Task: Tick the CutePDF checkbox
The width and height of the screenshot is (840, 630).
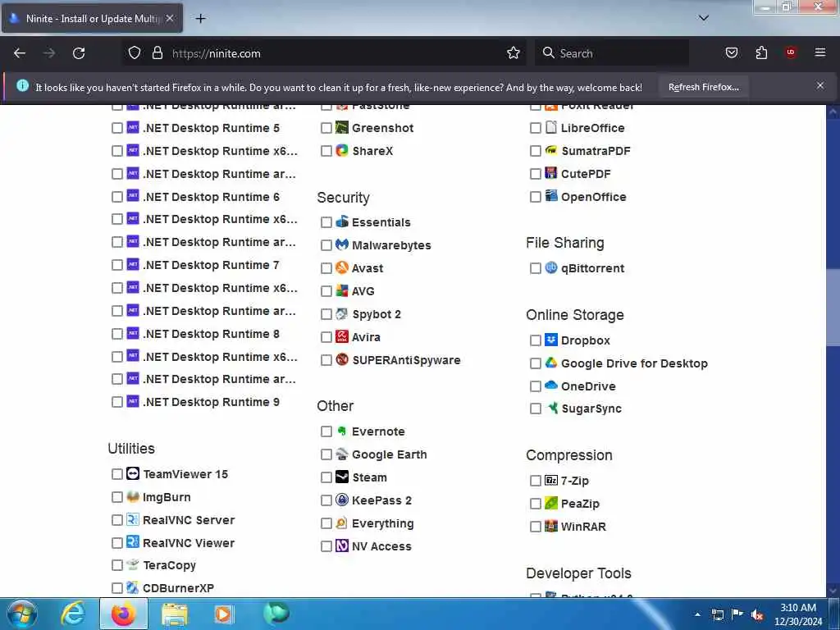Action: [x=535, y=174]
